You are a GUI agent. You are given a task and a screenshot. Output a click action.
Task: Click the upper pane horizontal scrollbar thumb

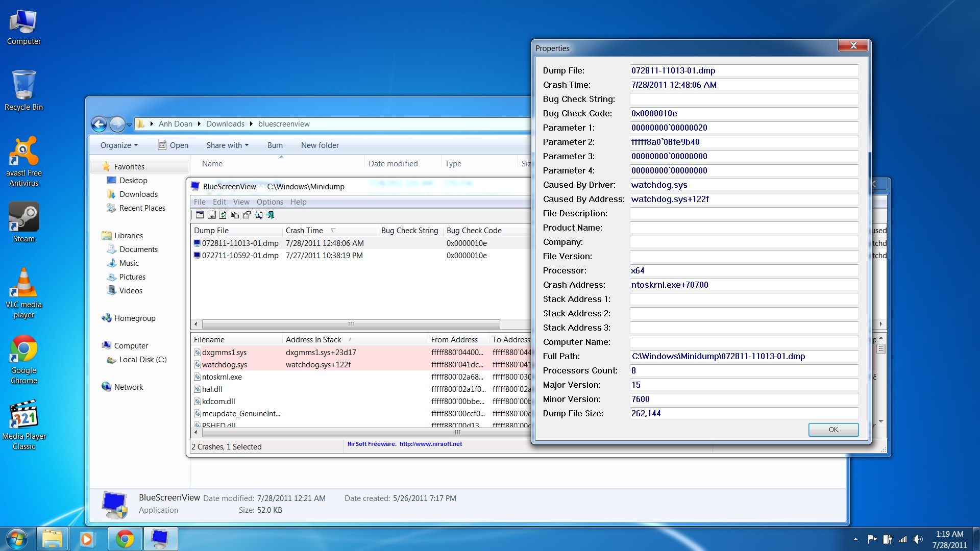click(351, 324)
